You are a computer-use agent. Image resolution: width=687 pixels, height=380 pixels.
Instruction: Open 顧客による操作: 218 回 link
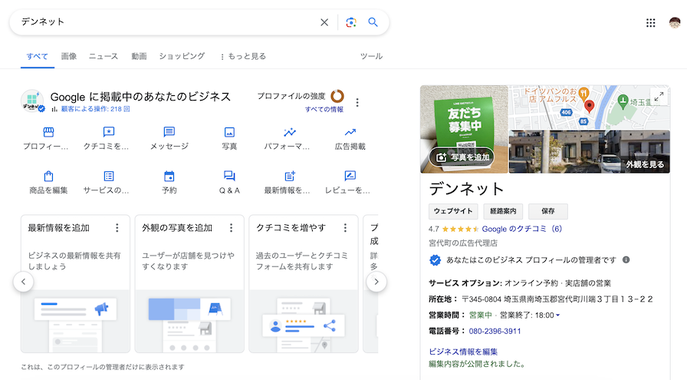click(96, 109)
